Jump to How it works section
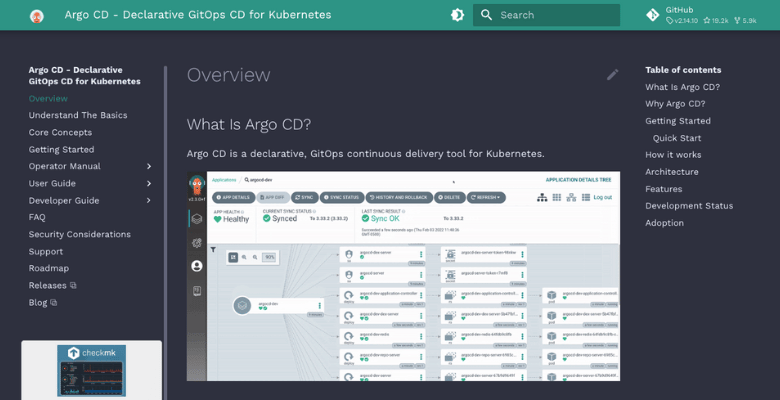 (x=673, y=155)
